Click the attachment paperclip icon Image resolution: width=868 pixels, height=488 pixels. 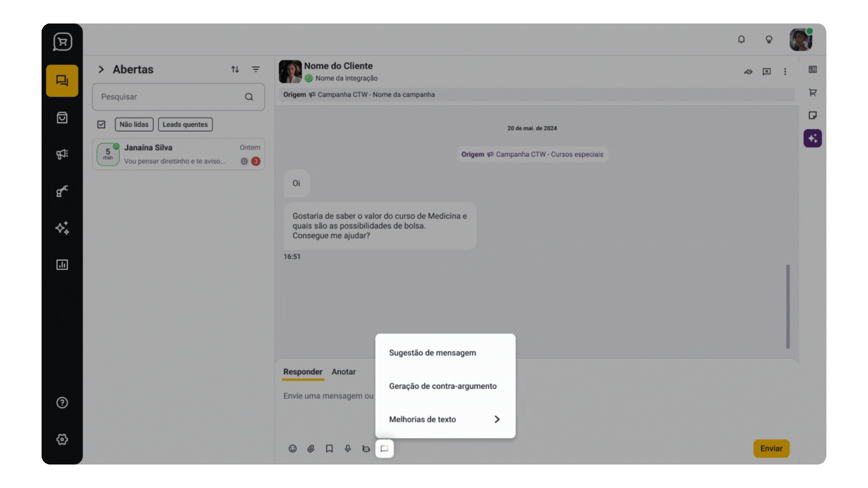click(311, 449)
